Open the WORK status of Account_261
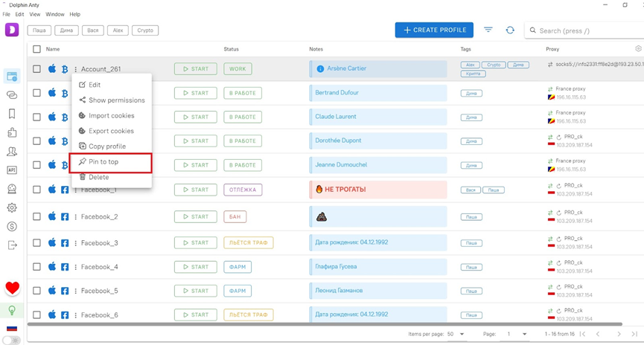 (237, 69)
